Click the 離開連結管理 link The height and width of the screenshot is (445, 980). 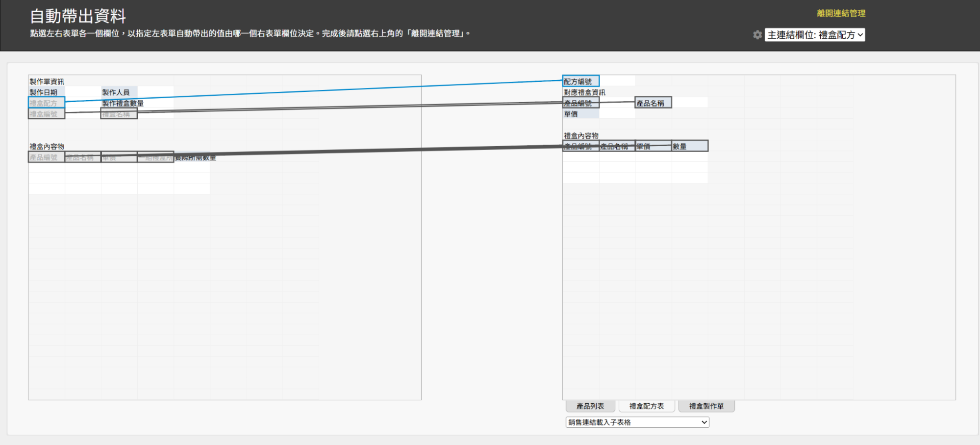click(x=841, y=13)
